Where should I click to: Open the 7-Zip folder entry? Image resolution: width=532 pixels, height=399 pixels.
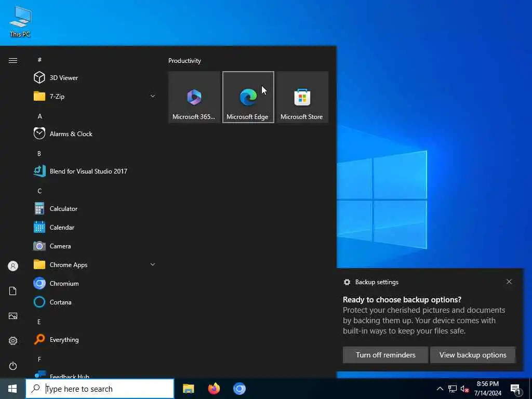pos(95,96)
